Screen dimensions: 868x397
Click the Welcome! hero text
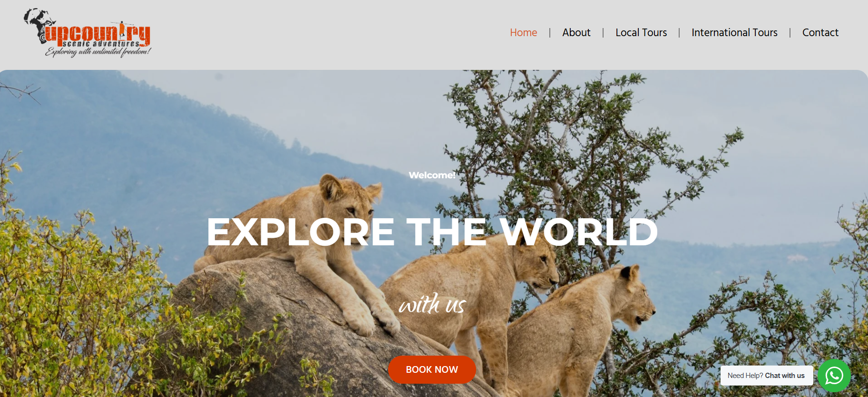(432, 175)
